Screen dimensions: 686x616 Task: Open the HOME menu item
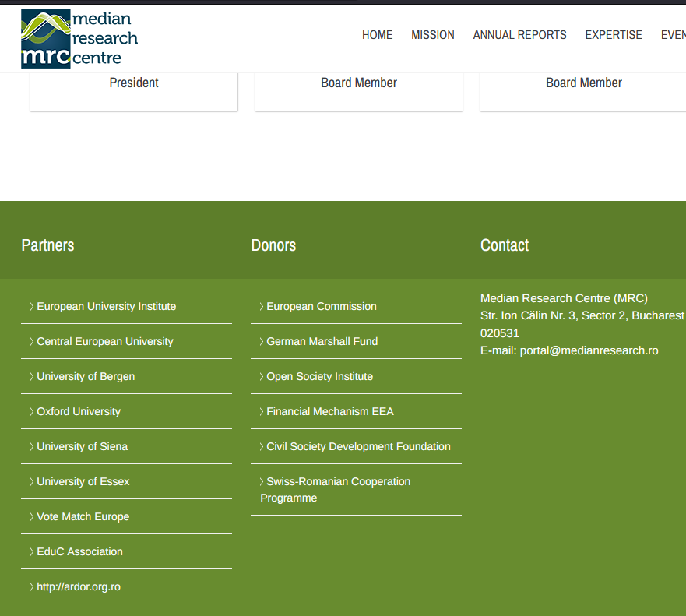point(377,35)
